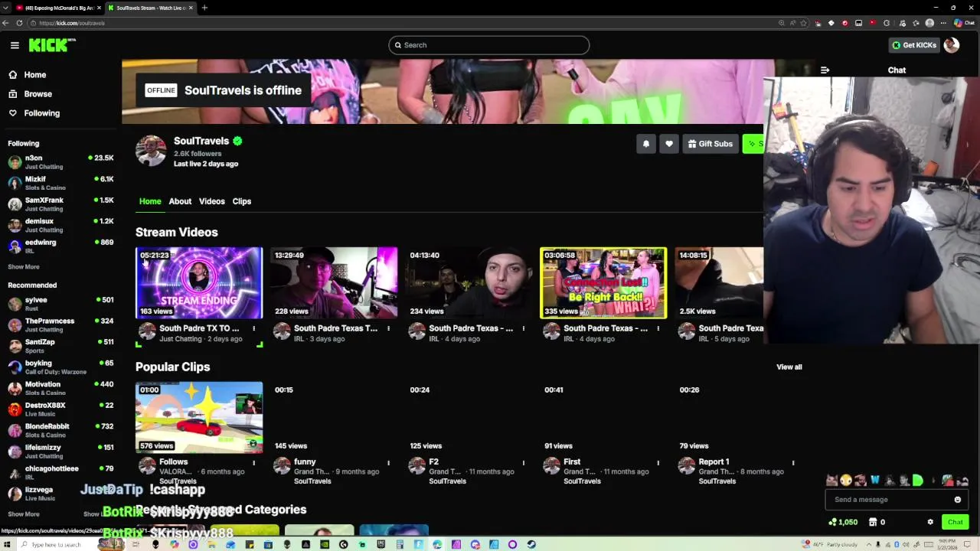The height and width of the screenshot is (551, 980).
Task: Click the Get KICKs button
Action: click(x=914, y=45)
